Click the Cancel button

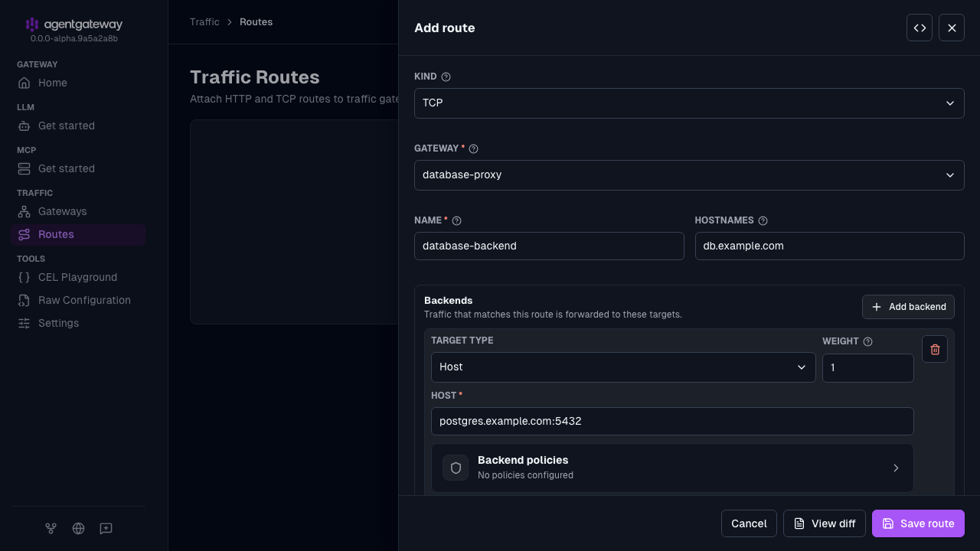(x=749, y=523)
